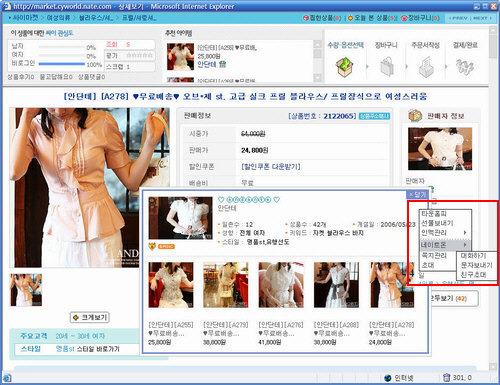Image resolution: width=500 pixels, height=385 pixels.
Task: Open popup product [A288] thumbnail
Action: (x=336, y=285)
